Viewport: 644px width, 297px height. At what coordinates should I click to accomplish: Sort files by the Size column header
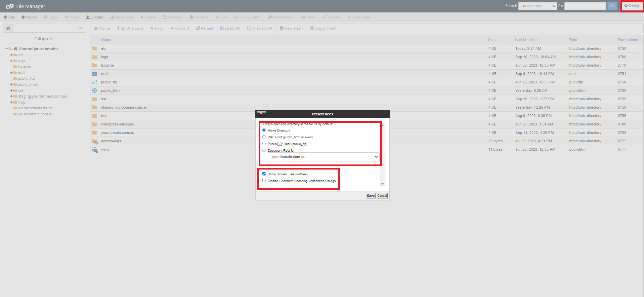coord(492,40)
